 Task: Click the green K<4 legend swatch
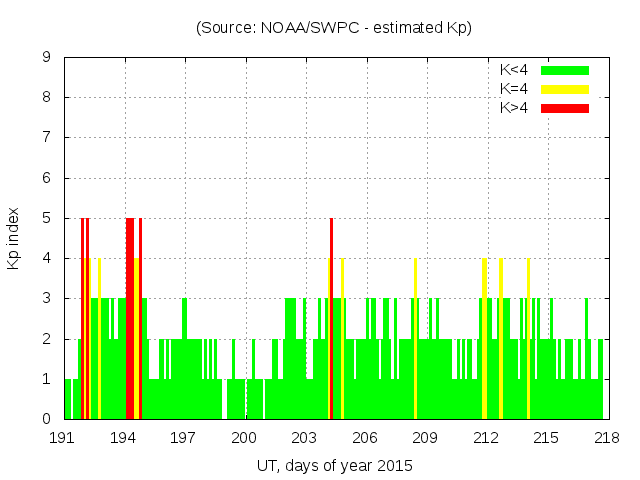click(x=565, y=70)
